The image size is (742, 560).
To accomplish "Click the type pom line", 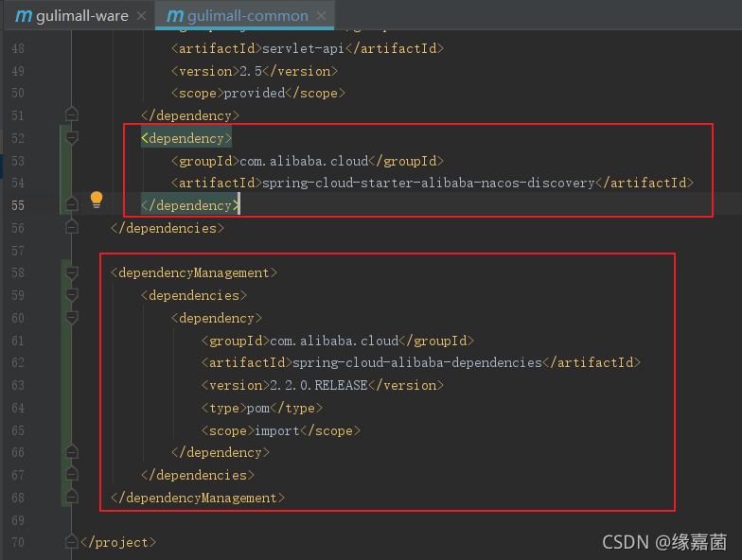I will 262,409.
